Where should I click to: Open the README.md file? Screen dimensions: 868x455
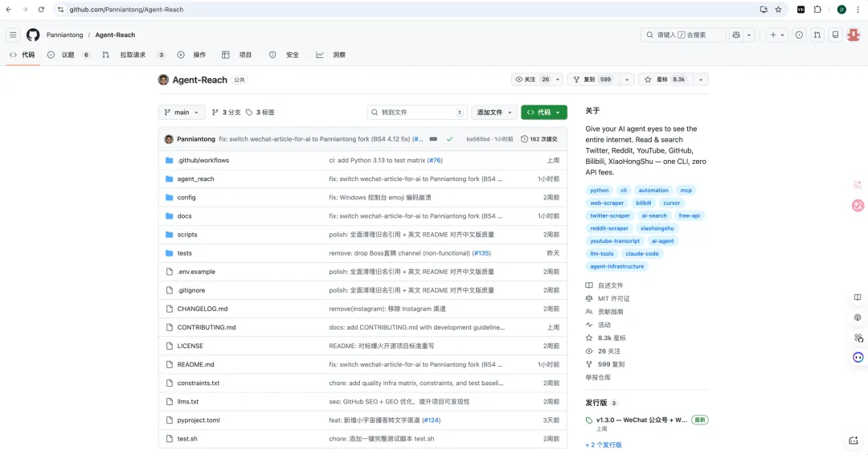click(x=195, y=365)
